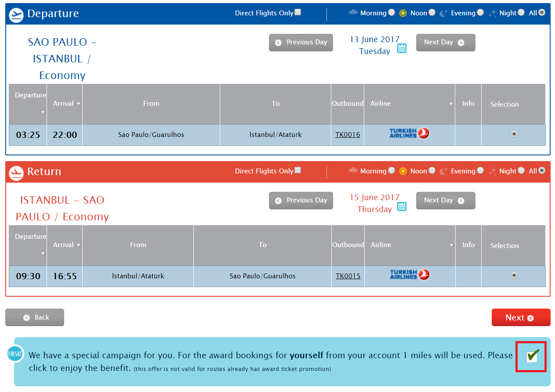Click the 13 June 2017 Tuesday date
This screenshot has height=392, width=555.
point(374,45)
